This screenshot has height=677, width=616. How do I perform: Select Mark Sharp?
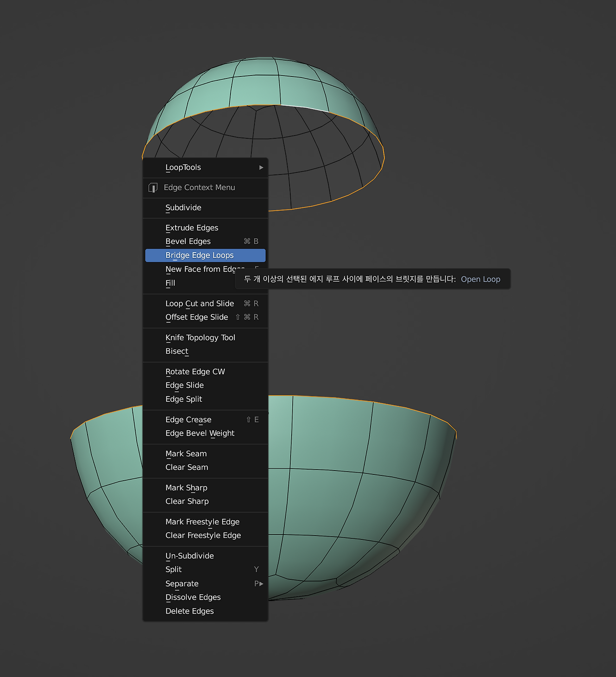point(205,488)
